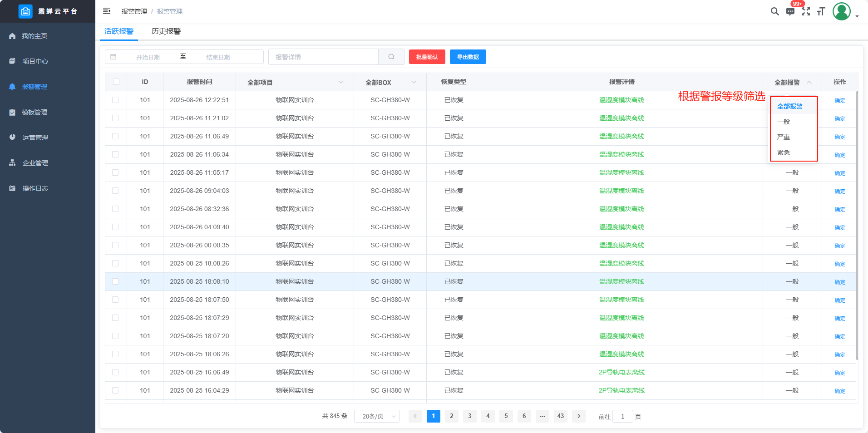Viewport: 868px width, 433px height.
Task: Go to next page arrow in pagination
Action: [x=579, y=416]
